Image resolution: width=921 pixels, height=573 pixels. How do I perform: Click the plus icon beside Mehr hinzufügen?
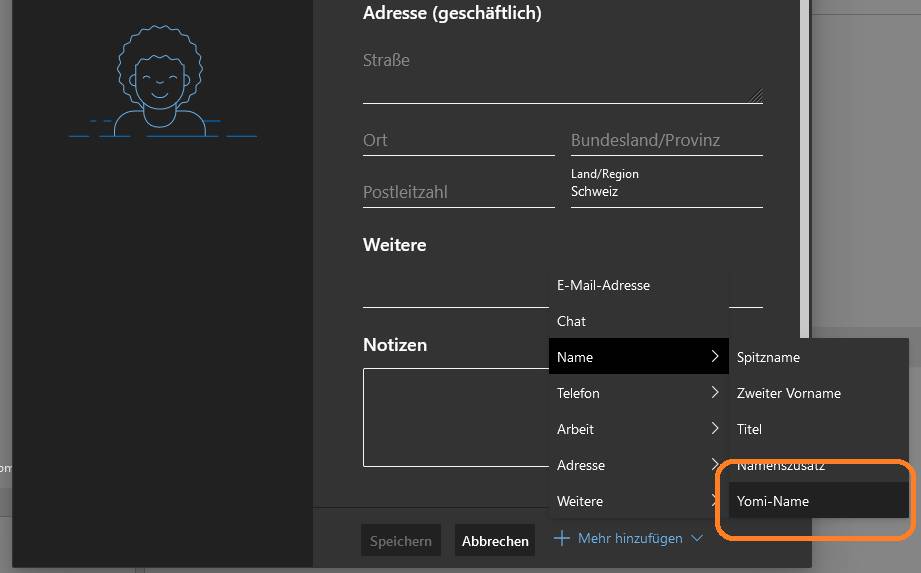coord(562,538)
